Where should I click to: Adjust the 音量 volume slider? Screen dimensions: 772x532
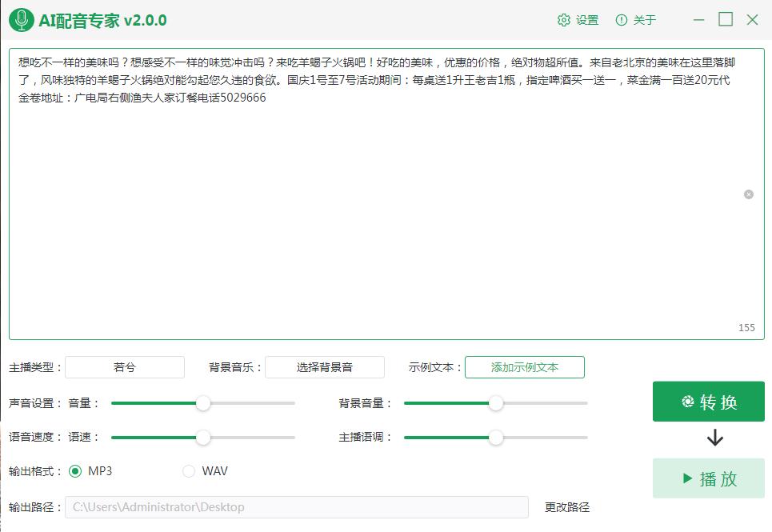[x=203, y=404]
